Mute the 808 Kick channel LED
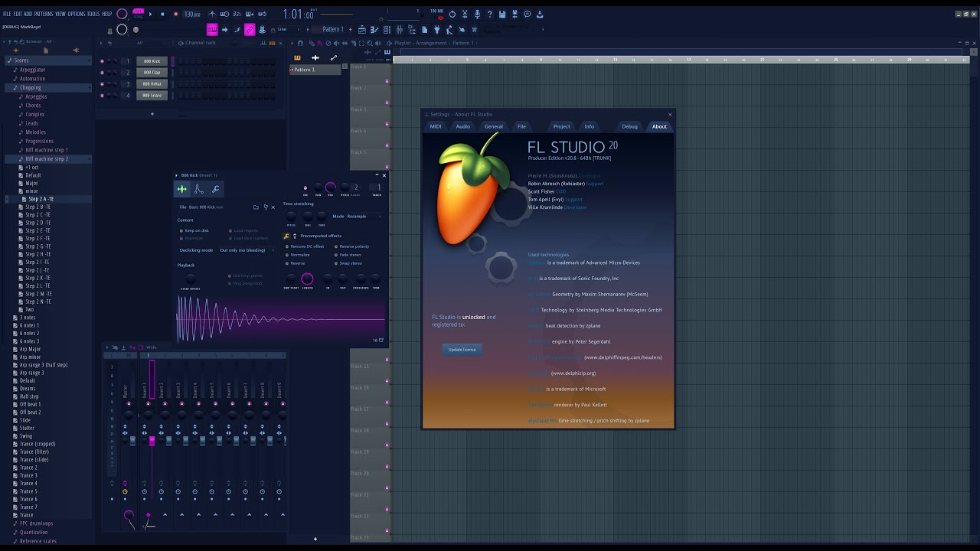Viewport: 980px width, 551px height. click(102, 61)
